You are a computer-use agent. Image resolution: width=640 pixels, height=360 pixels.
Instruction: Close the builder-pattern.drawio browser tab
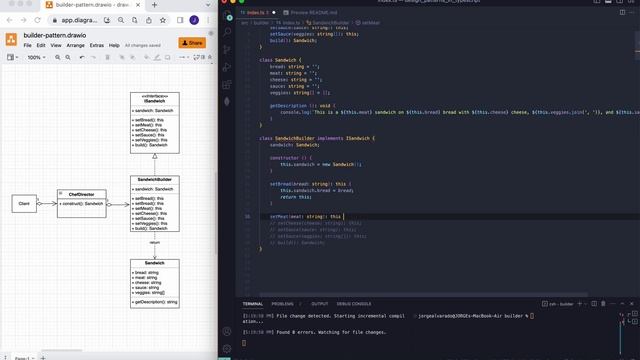coord(138,5)
